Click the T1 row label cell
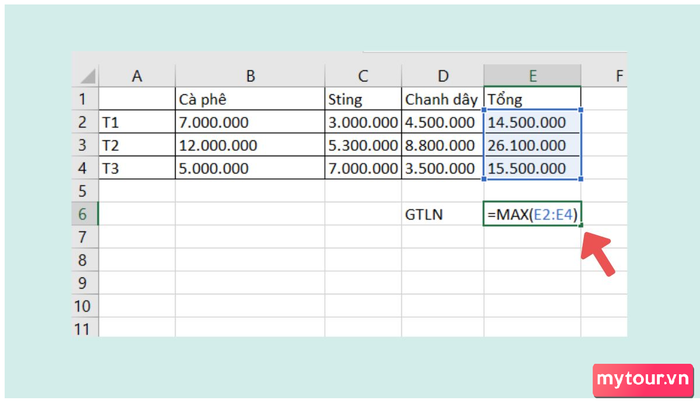Image resolution: width=700 pixels, height=405 pixels. 137,122
